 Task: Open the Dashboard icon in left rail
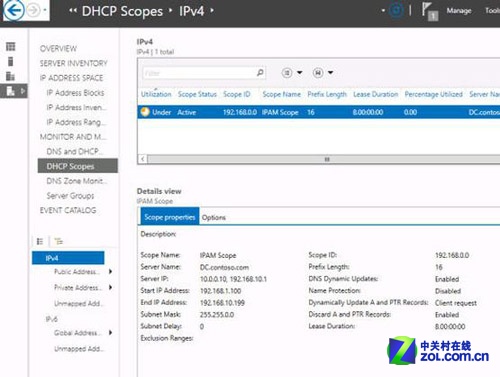coord(11,46)
